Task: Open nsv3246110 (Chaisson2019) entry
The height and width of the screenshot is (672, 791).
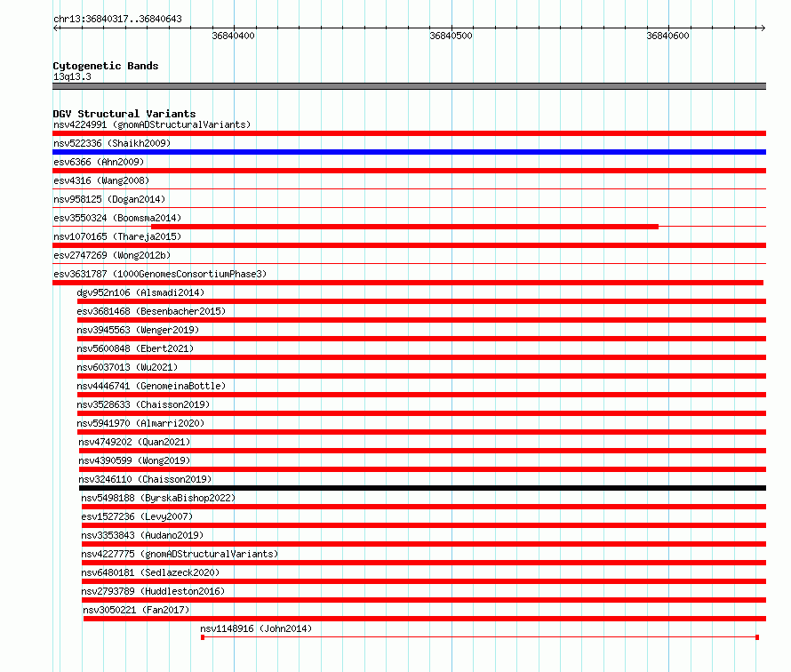Action: pyautogui.click(x=145, y=479)
